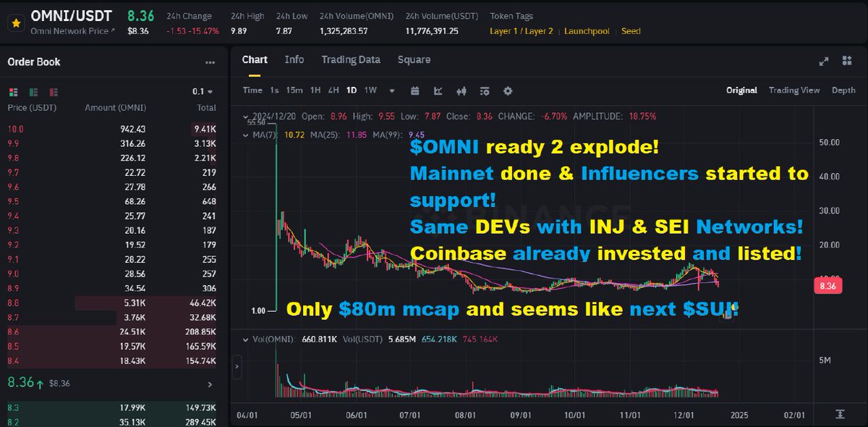This screenshot has width=868, height=427.
Task: Click the 8.8 ask price row
Action: click(112, 303)
